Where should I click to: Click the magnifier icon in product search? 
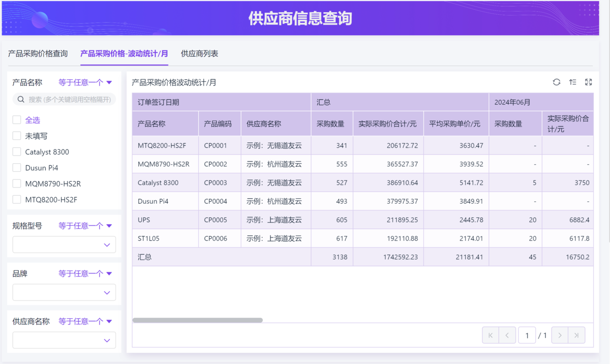(x=21, y=100)
